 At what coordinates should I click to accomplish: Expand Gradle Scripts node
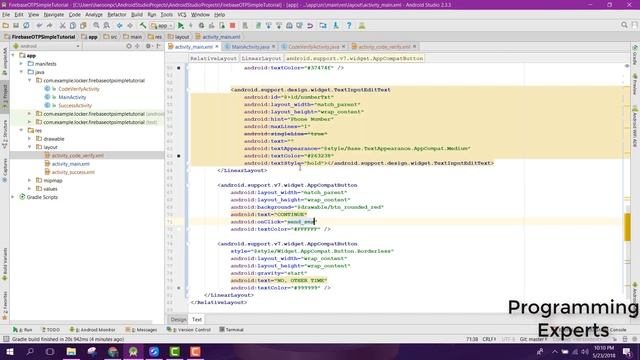click(13, 197)
